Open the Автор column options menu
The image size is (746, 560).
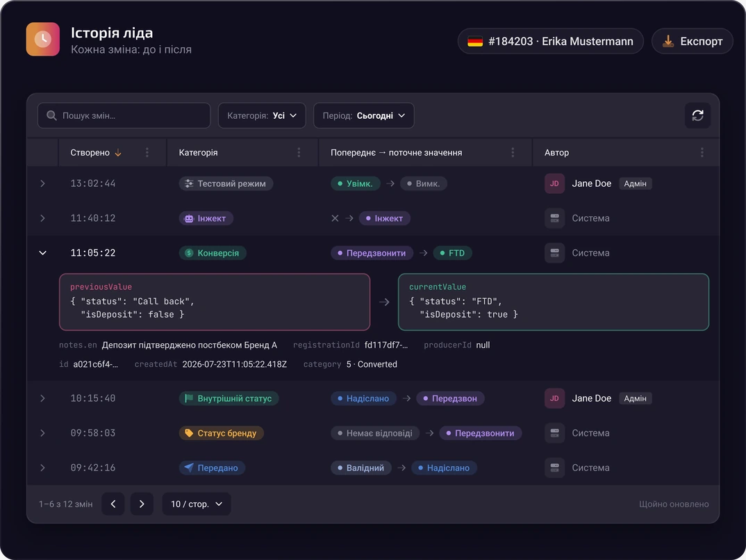(x=702, y=153)
